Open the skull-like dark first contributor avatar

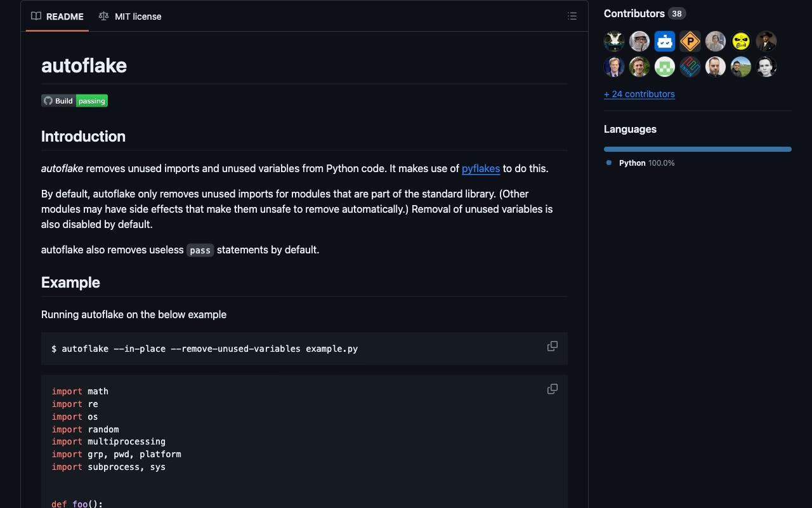click(x=614, y=41)
